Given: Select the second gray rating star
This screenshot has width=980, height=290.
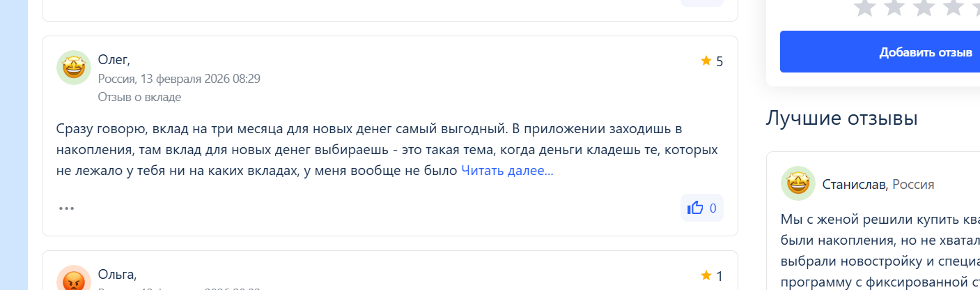Looking at the screenshot, I should (x=894, y=7).
